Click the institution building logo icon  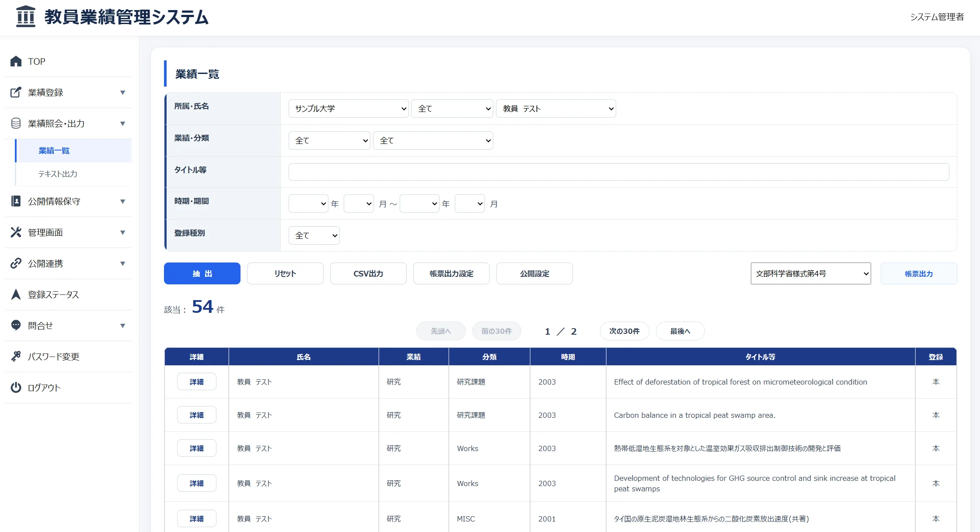tap(26, 17)
